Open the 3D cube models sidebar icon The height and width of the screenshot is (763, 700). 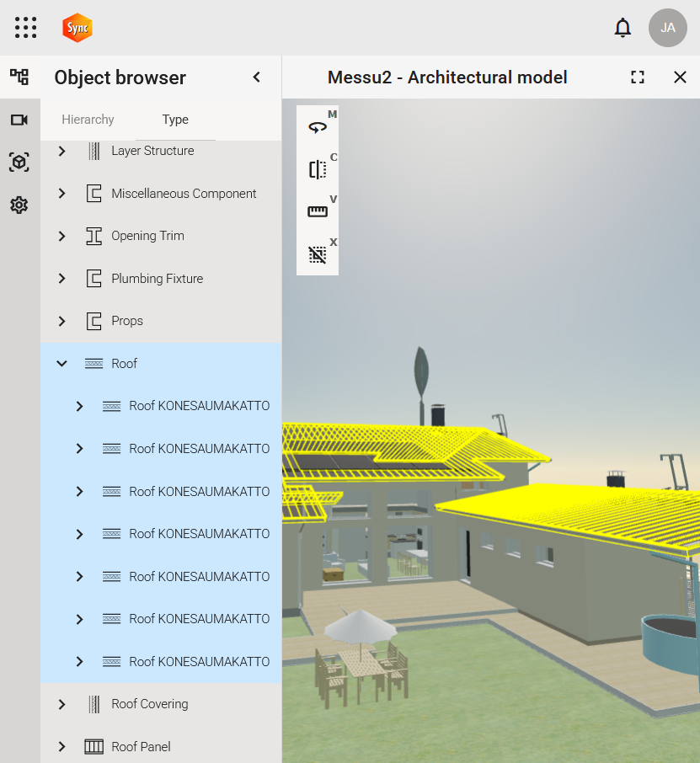19,162
